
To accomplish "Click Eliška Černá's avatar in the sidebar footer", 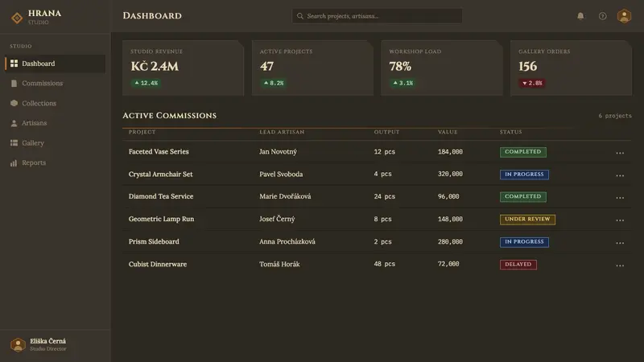I will tap(18, 345).
